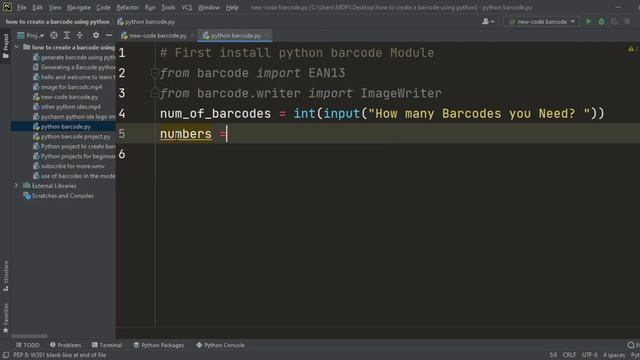Click the Collapse All icon in Project panel
Viewport: 640px width, 360px height.
coord(80,36)
